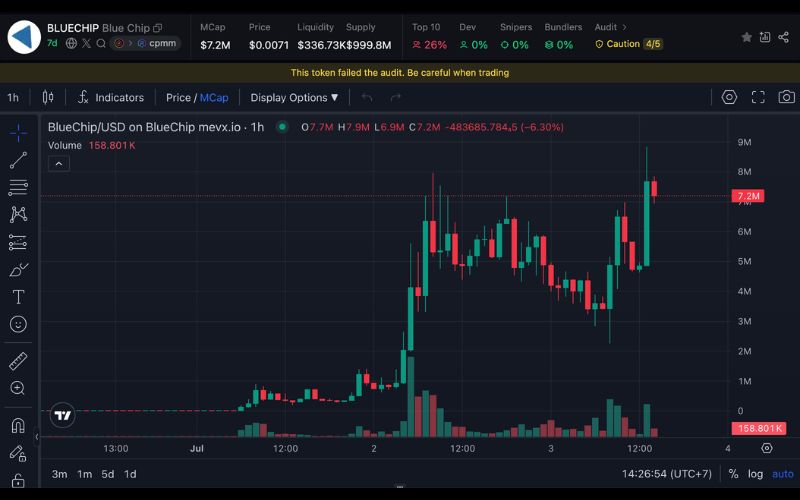The image size is (800, 500).
Task: Collapse the indicator legend arrow
Action: pyautogui.click(x=59, y=164)
